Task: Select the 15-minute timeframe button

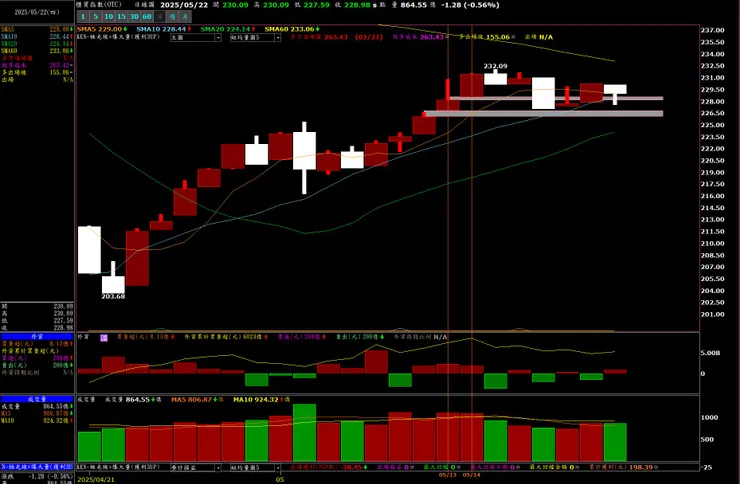Action: pyautogui.click(x=121, y=17)
